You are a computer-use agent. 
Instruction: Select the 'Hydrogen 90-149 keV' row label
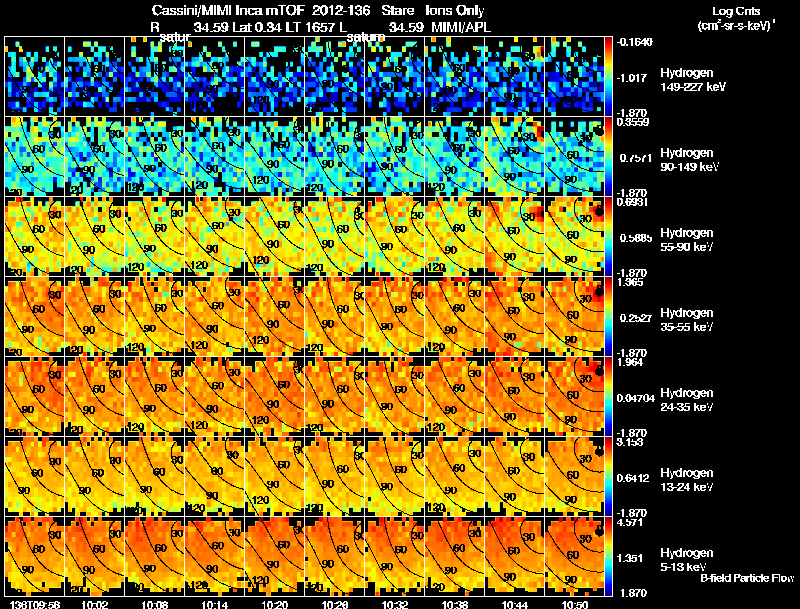pyautogui.click(x=689, y=160)
